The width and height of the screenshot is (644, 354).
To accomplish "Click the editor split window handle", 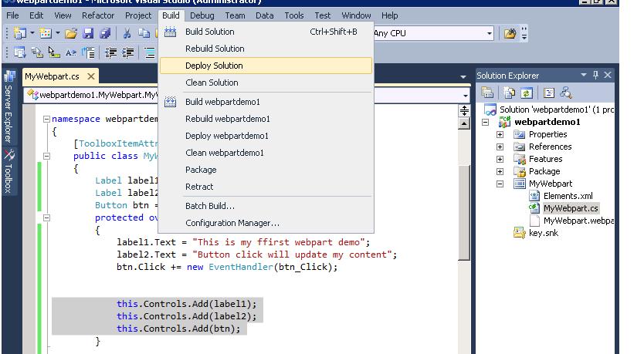I will tap(464, 110).
